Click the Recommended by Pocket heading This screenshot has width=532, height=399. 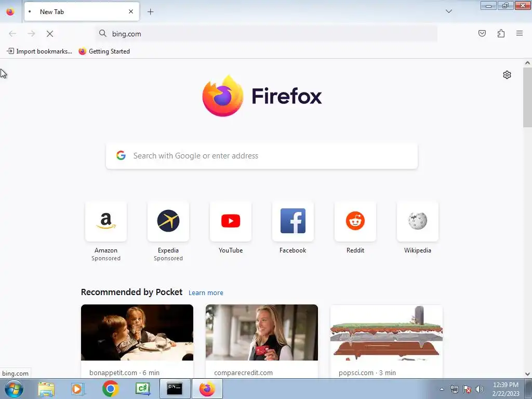(x=131, y=292)
